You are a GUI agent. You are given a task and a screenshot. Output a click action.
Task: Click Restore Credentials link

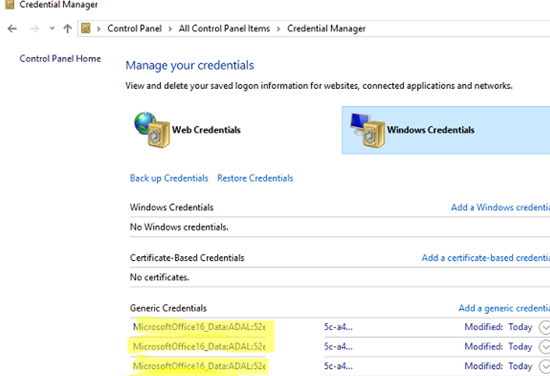click(255, 178)
